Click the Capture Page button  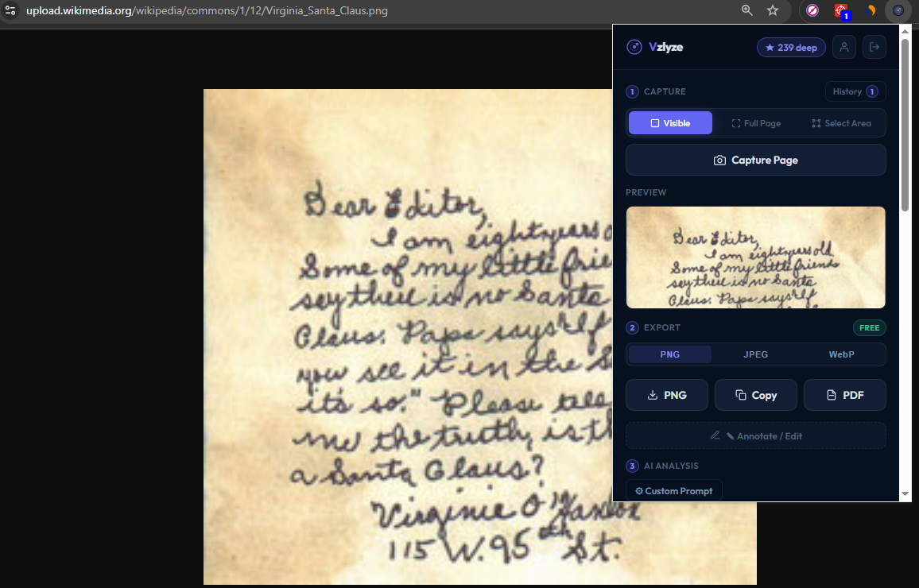coord(755,160)
